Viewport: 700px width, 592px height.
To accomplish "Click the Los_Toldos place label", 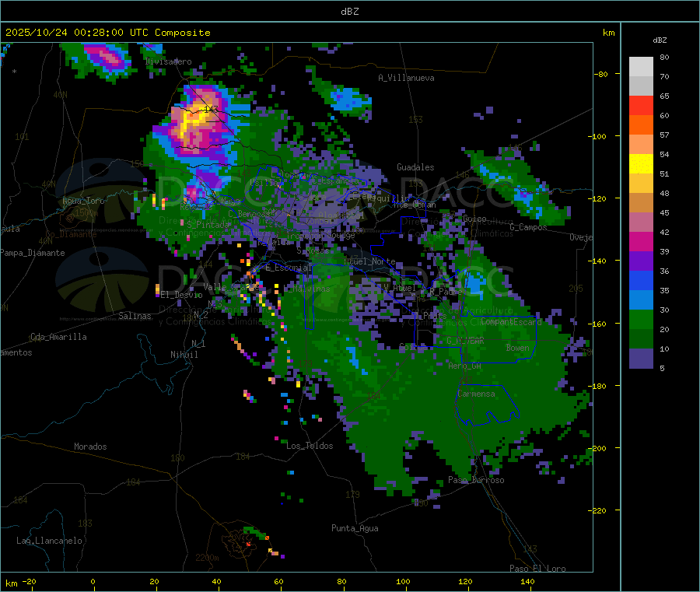I will click(310, 446).
